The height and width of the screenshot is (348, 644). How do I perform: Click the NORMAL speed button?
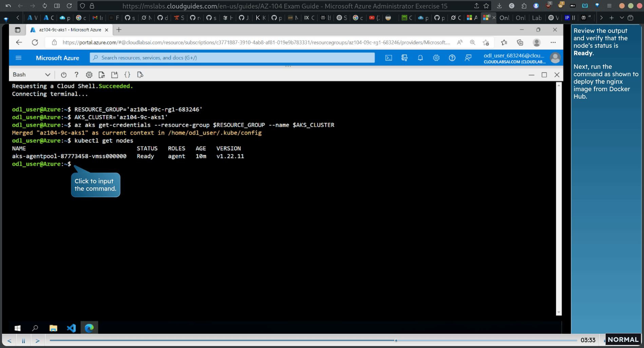(x=623, y=340)
